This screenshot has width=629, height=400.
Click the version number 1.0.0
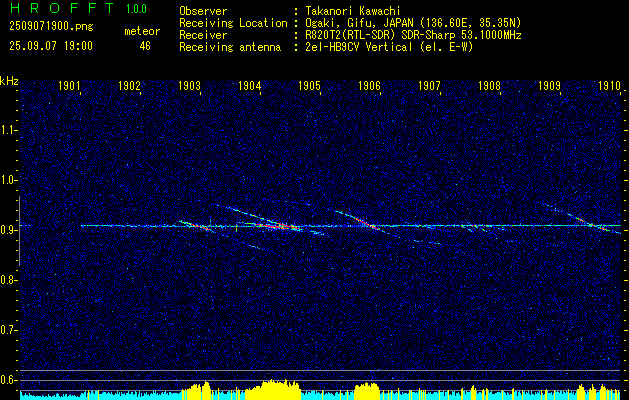pyautogui.click(x=136, y=8)
